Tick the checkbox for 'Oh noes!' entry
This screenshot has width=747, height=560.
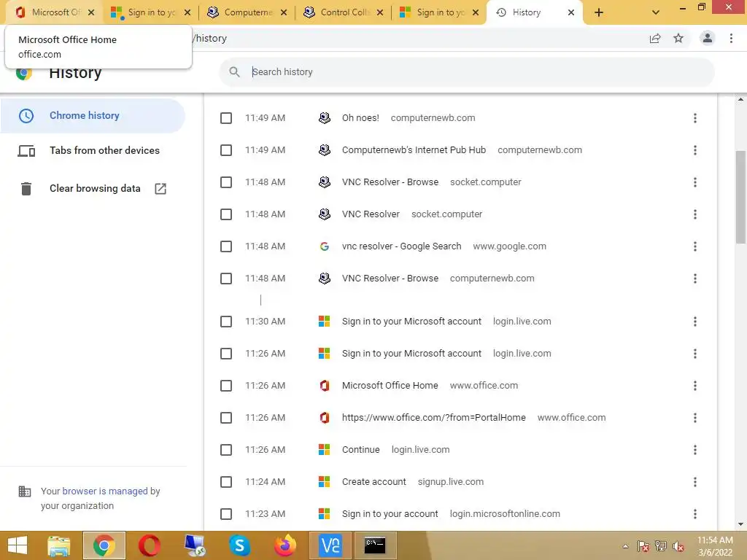click(x=226, y=118)
